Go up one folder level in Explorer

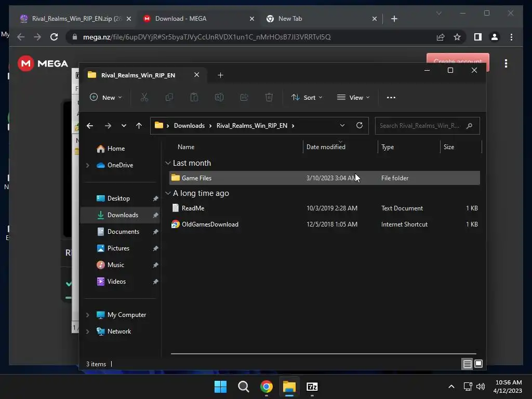139,126
